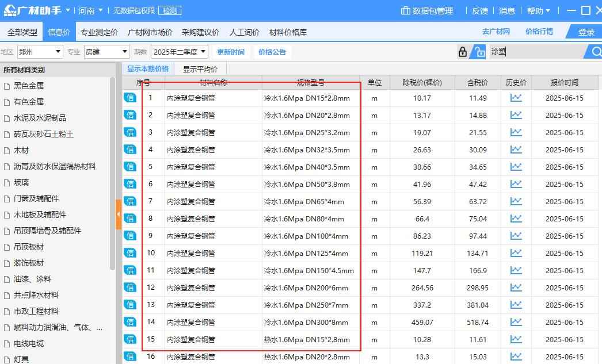Click inside the 涂塑 search input field

coord(535,51)
